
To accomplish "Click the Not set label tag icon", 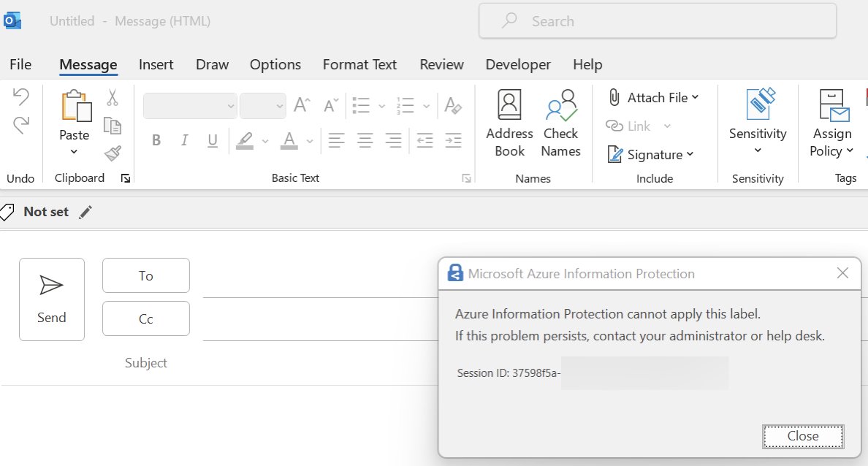I will click(x=7, y=212).
